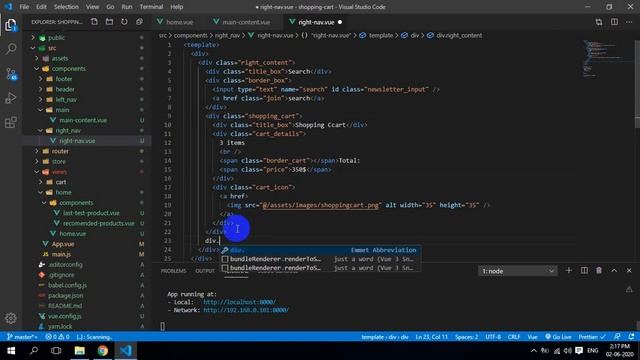Click the Vue language mode indicator

coord(532,337)
